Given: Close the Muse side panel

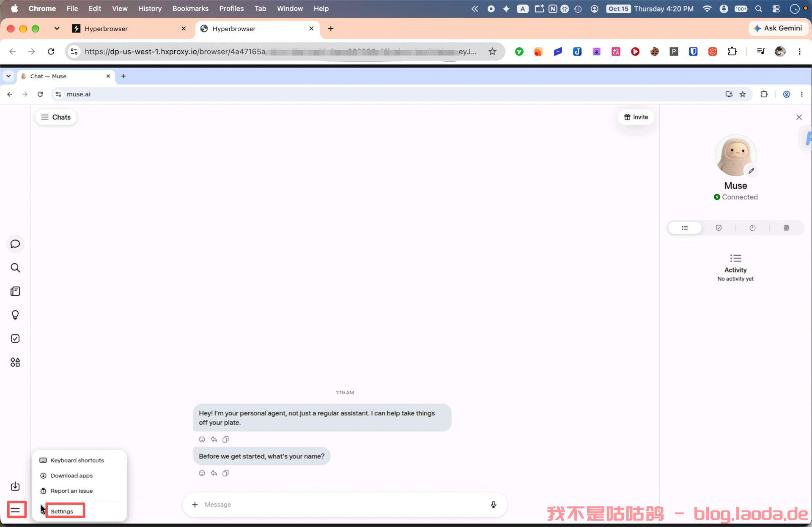Looking at the screenshot, I should click(x=799, y=117).
